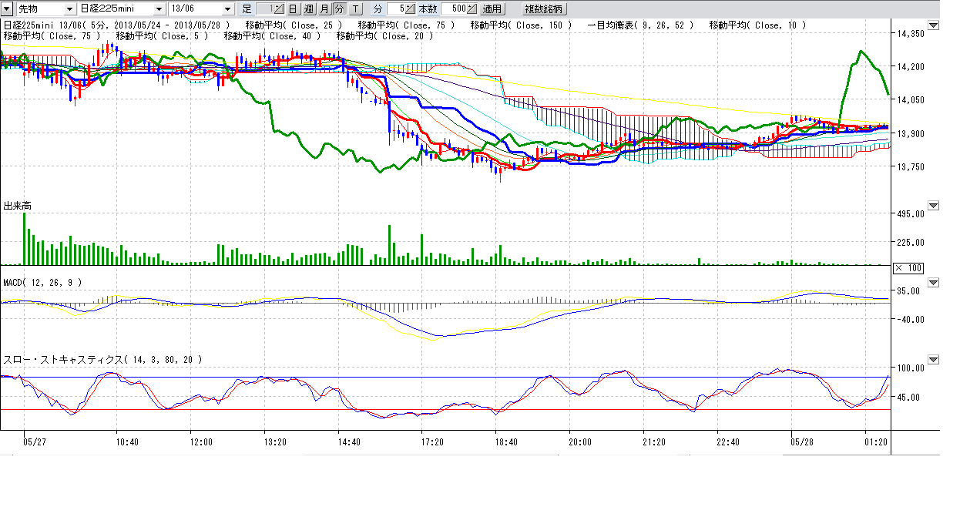Switch to weekly (週) chart timeframe

click(308, 9)
